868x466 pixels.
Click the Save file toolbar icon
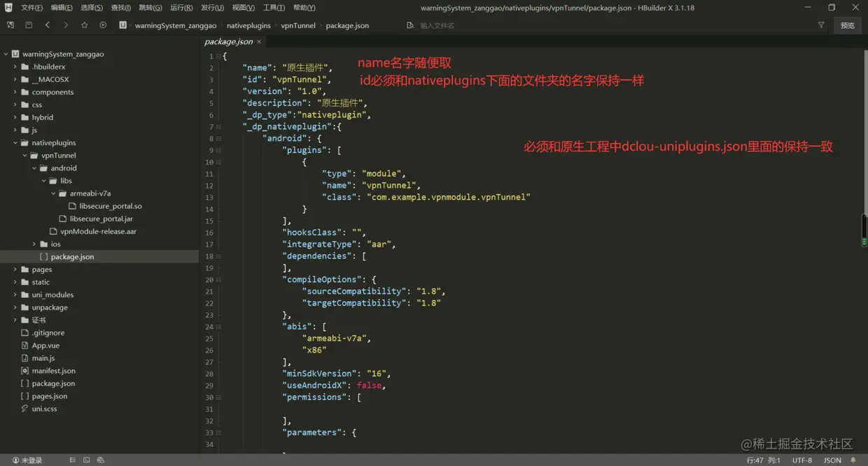[x=29, y=25]
